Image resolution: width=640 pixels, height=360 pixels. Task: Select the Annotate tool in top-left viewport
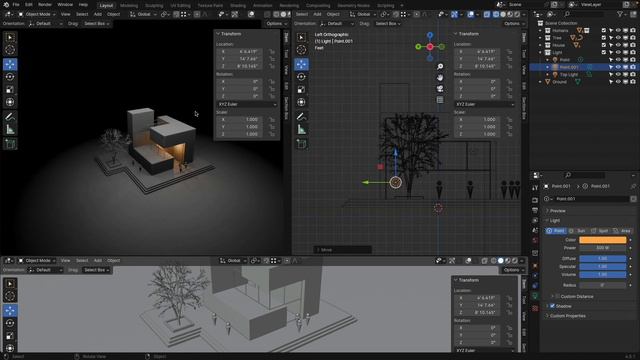pyautogui.click(x=10, y=117)
